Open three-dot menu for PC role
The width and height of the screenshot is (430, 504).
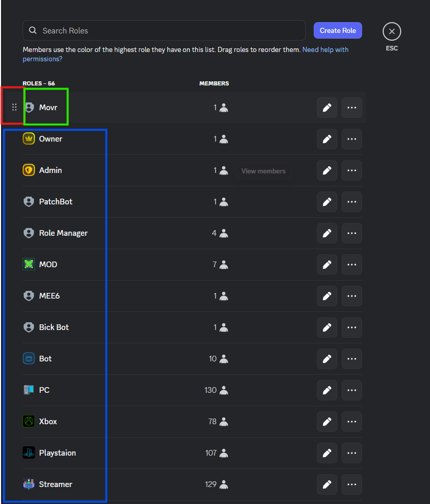click(x=352, y=390)
